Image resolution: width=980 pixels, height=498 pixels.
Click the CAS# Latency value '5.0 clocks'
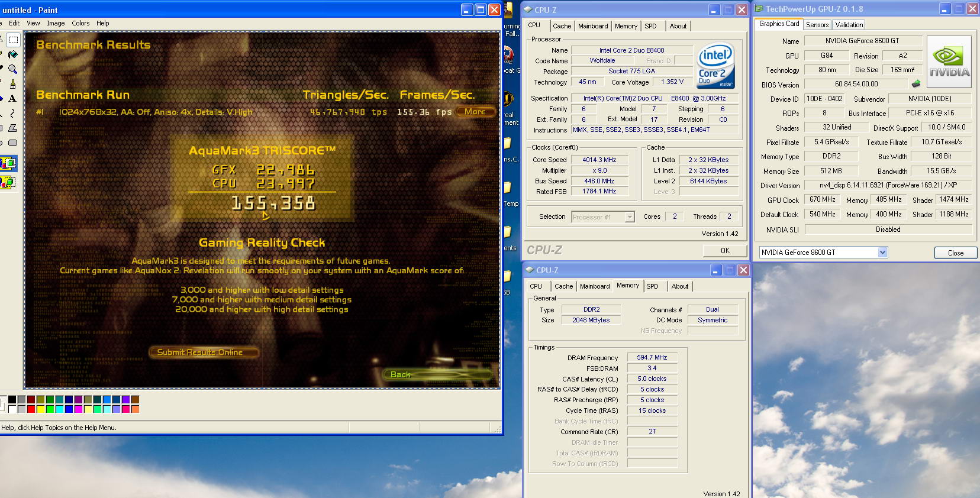pyautogui.click(x=652, y=379)
